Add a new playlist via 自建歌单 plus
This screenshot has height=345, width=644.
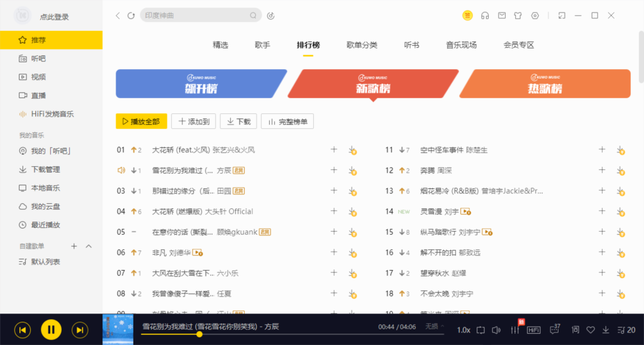click(x=74, y=246)
